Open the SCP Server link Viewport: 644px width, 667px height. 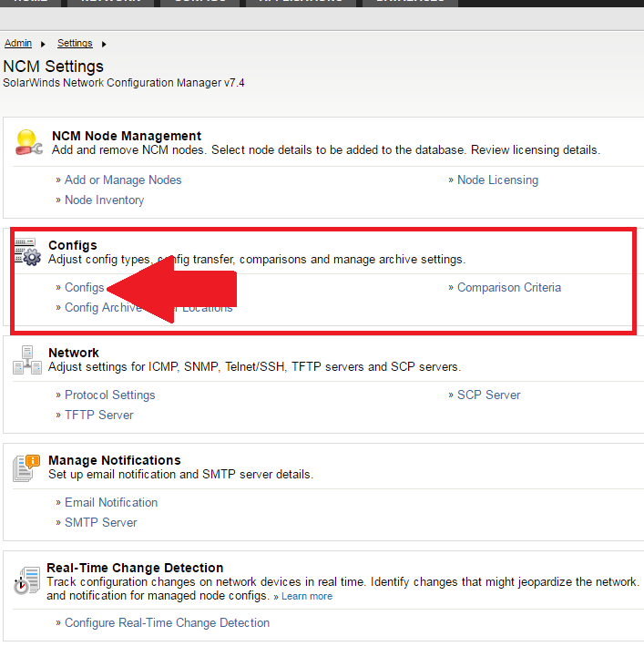click(x=489, y=395)
